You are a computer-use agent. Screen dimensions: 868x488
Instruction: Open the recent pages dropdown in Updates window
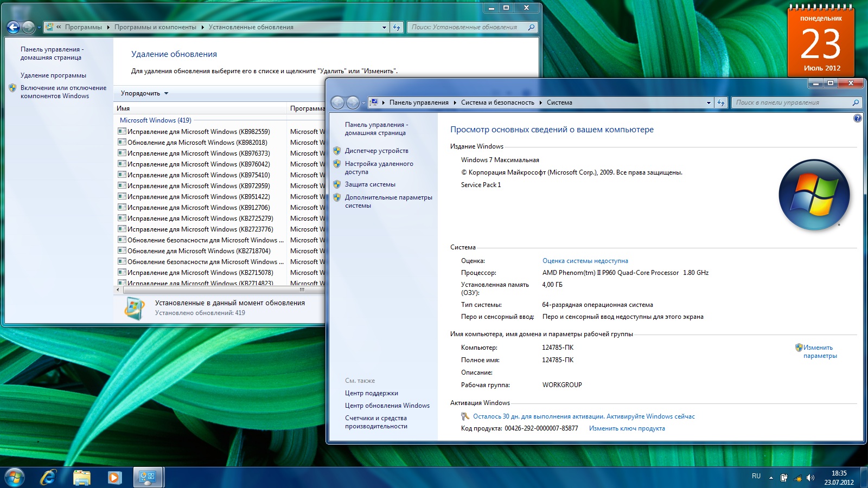click(x=39, y=28)
